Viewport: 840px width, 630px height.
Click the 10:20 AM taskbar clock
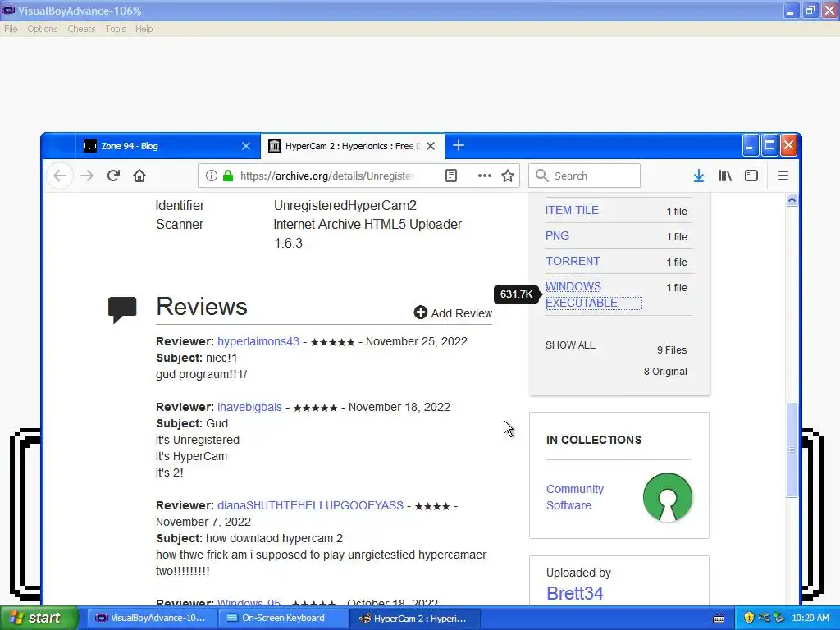click(x=810, y=619)
